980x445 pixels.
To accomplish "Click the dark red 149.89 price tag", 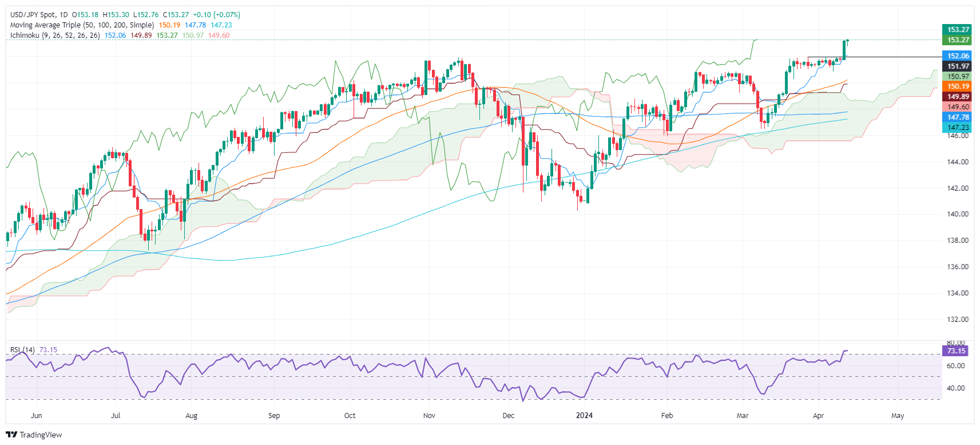I will point(958,97).
